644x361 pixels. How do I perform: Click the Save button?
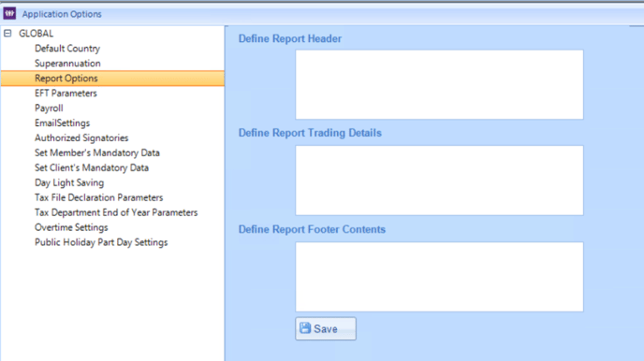pos(326,328)
